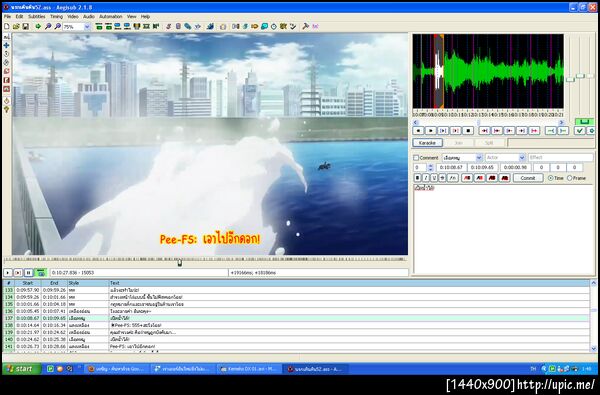The height and width of the screenshot is (395, 600).
Task: Open the 75% video zoom dropdown
Action: (x=87, y=27)
